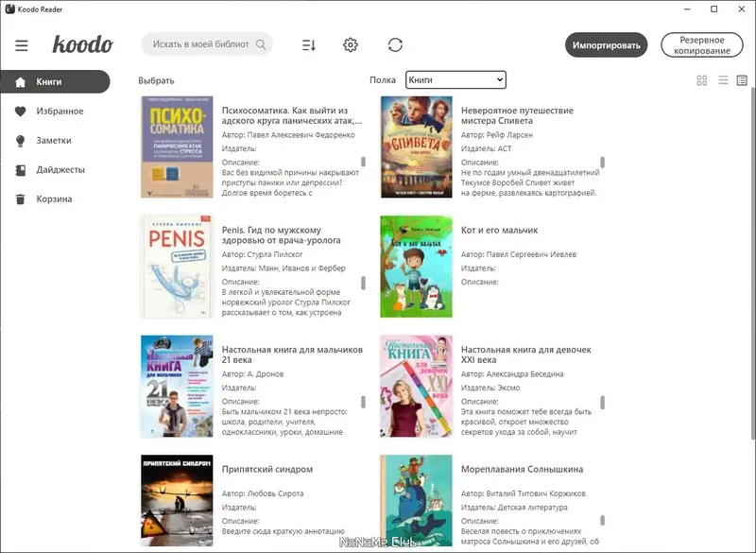756x553 pixels.
Task: Click publisher Детская литература
Action: (532, 508)
